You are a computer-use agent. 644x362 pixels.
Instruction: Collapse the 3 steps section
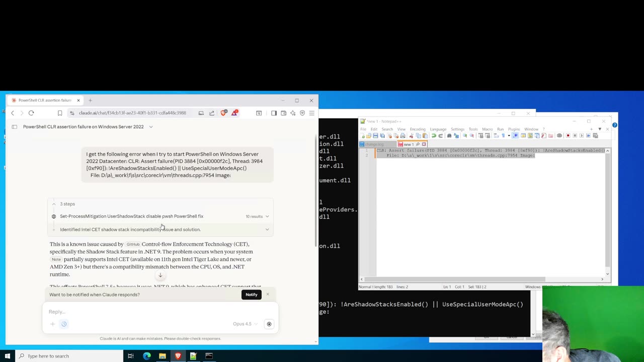click(x=54, y=204)
